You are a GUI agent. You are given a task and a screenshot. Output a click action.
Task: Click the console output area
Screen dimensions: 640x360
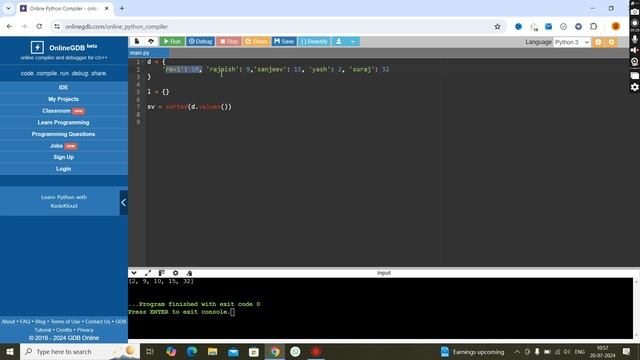pyautogui.click(x=380, y=308)
